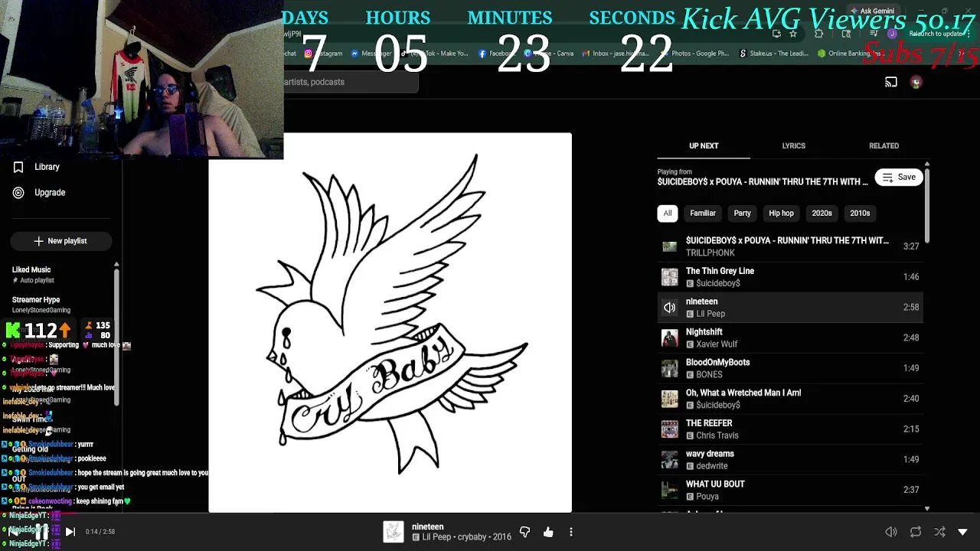Viewport: 980px width, 551px height.
Task: Select the Familiar filter chip
Action: pos(703,214)
